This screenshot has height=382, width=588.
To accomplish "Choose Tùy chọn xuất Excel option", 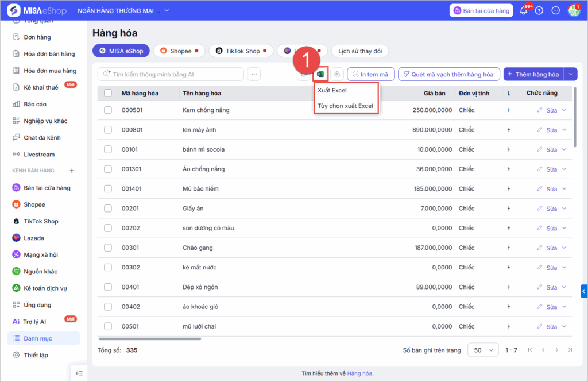I will (x=345, y=106).
